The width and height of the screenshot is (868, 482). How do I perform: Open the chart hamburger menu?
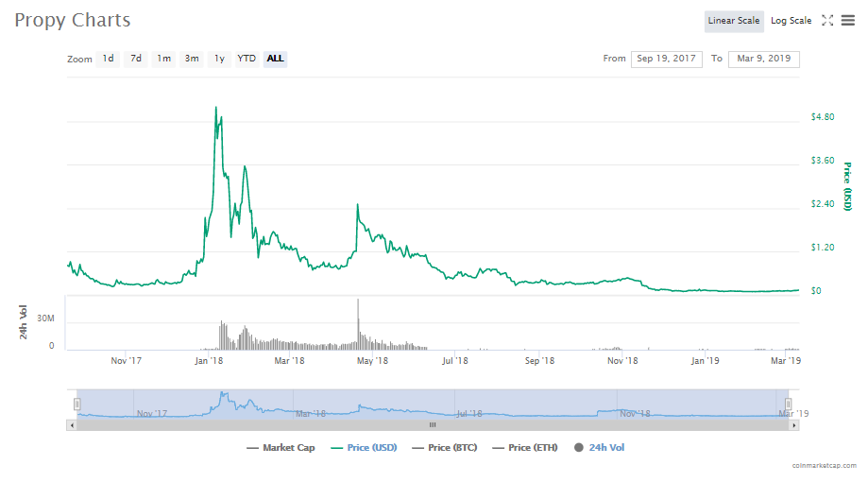tap(848, 21)
